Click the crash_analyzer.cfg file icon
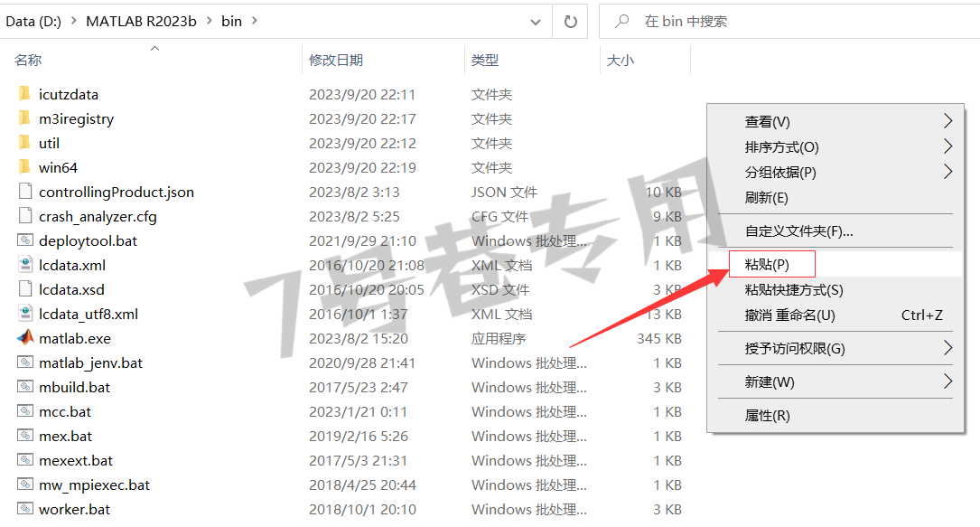This screenshot has height=527, width=980. 25,216
